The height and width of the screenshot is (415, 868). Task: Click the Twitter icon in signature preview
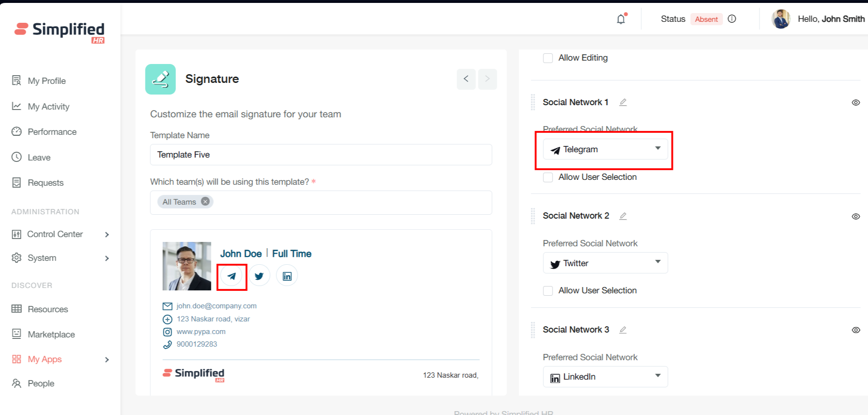[259, 276]
